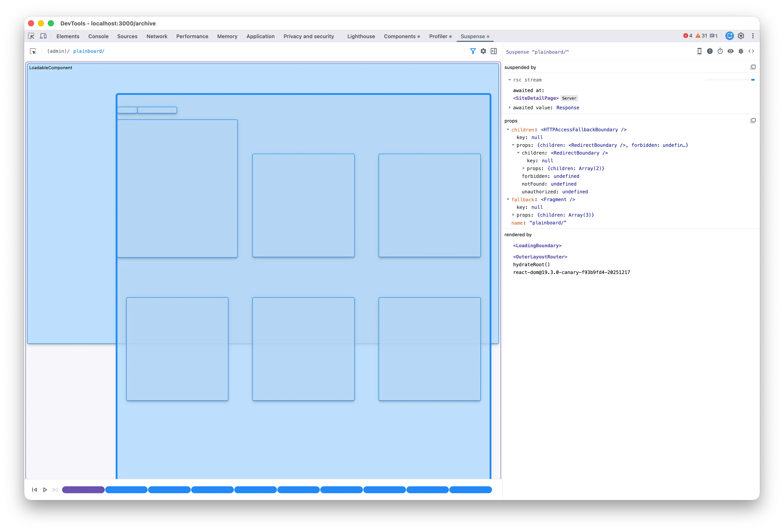Screen dimensions: 784x532
Task: Toggle the blue filter funnel icon
Action: tap(473, 51)
